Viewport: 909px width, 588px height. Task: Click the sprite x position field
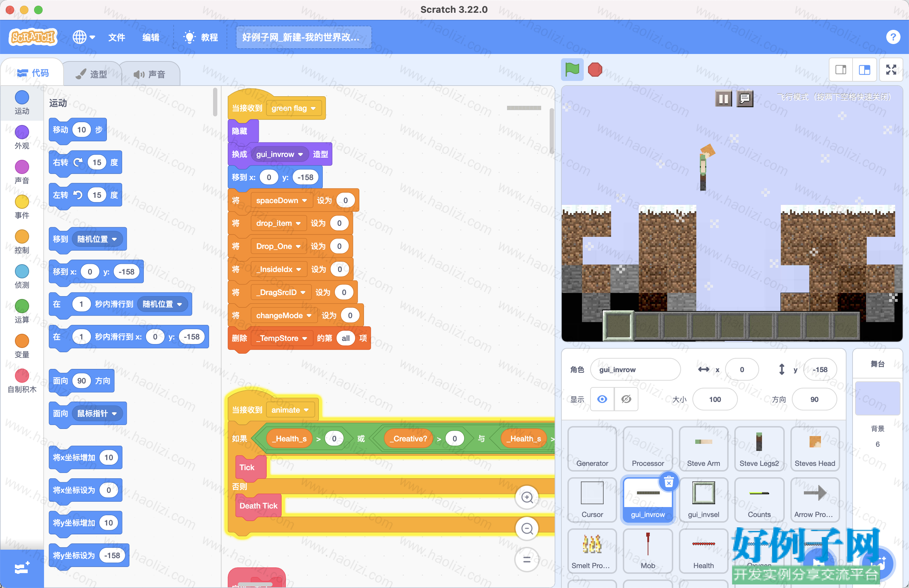coord(742,369)
